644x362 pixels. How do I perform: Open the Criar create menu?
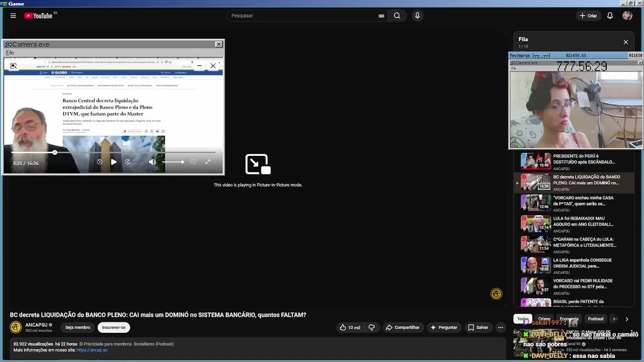coord(588,16)
